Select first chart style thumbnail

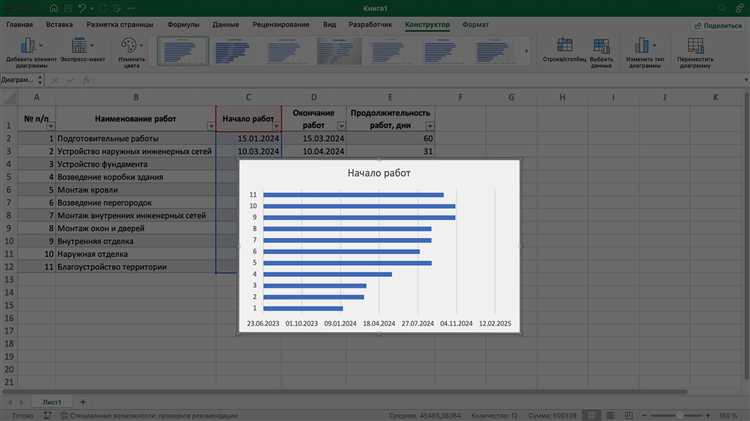183,51
